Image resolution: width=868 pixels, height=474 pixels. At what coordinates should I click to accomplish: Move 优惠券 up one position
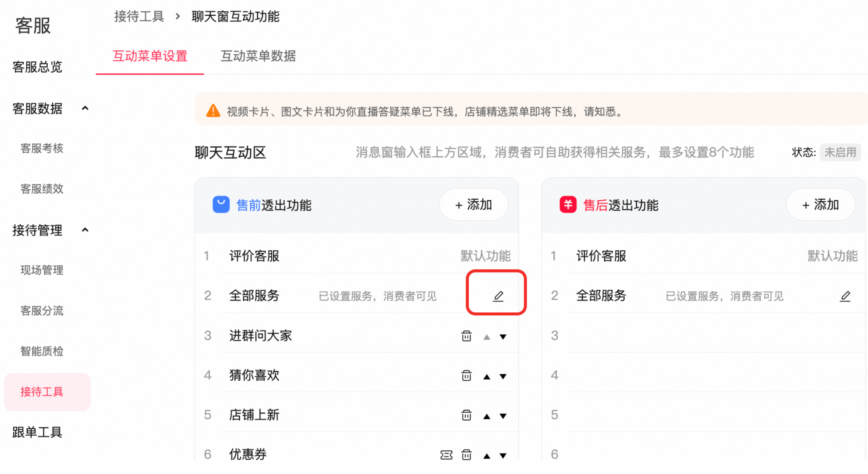[x=487, y=456]
